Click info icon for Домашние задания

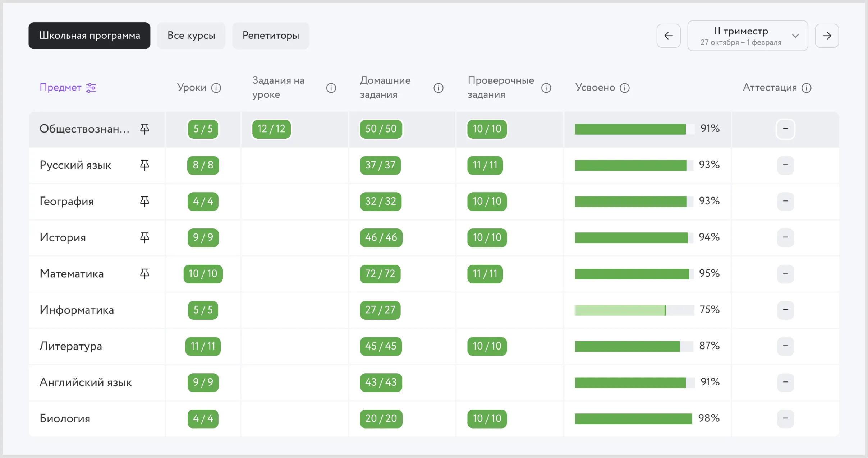pos(438,88)
